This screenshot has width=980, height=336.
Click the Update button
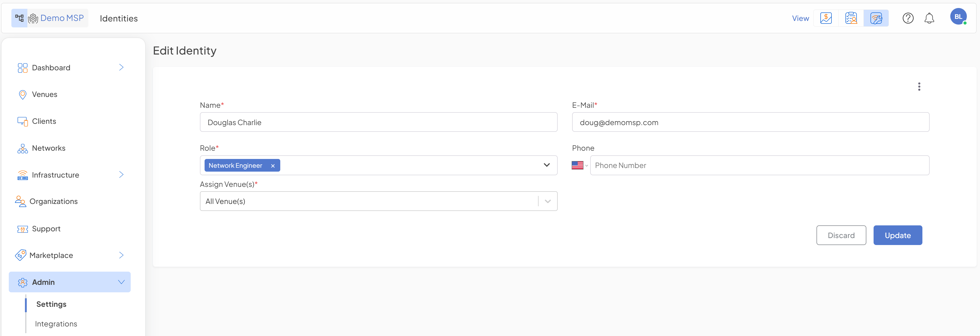coord(897,235)
